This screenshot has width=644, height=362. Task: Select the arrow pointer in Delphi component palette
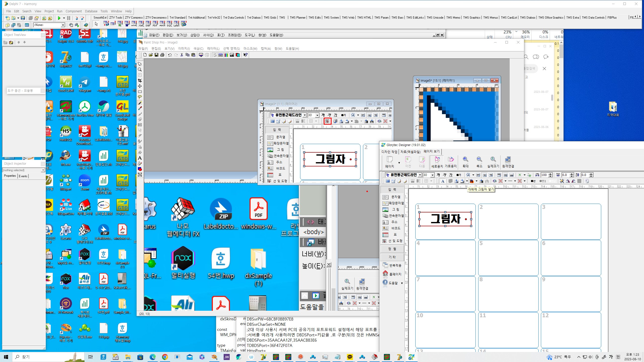point(96,24)
